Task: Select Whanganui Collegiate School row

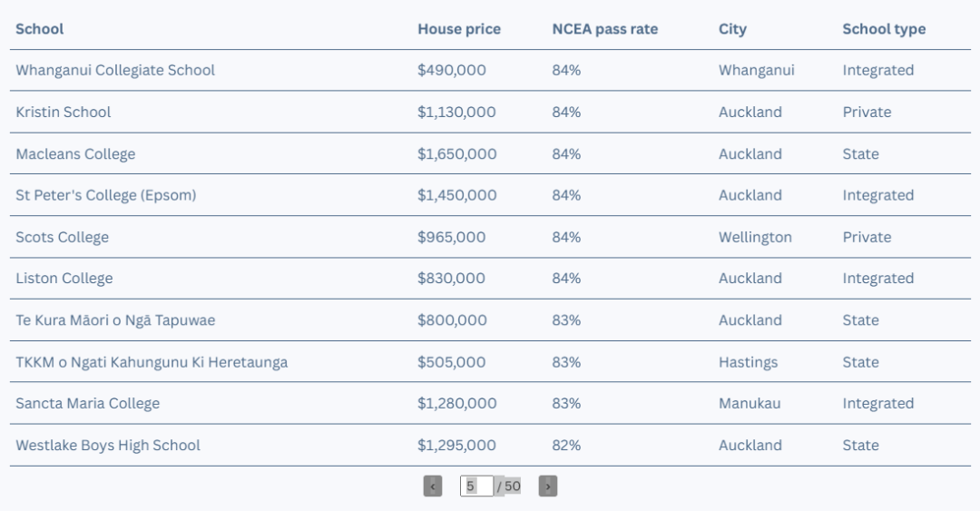Action: 490,70
